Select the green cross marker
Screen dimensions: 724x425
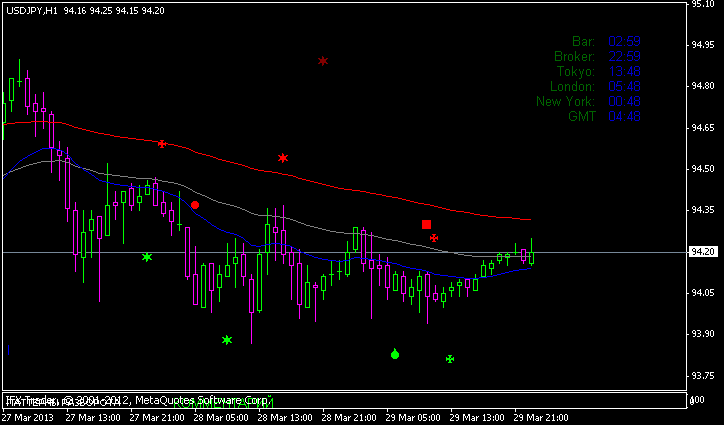click(450, 359)
